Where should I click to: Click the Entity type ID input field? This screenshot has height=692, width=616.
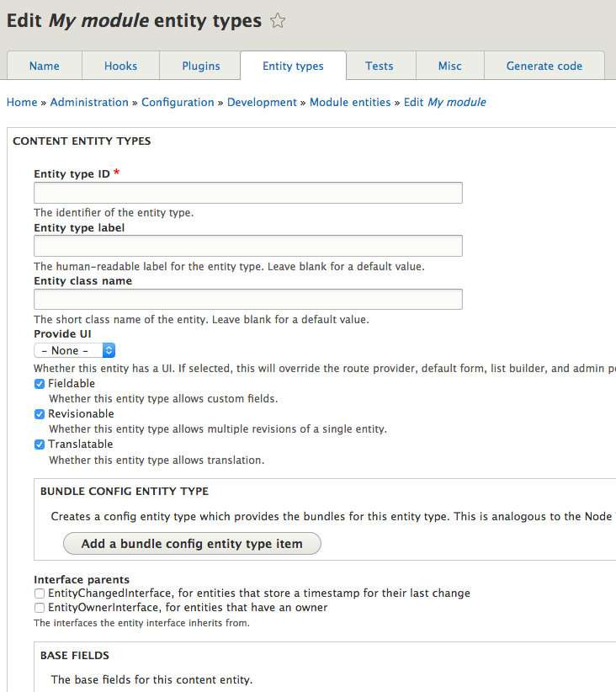pyautogui.click(x=248, y=193)
